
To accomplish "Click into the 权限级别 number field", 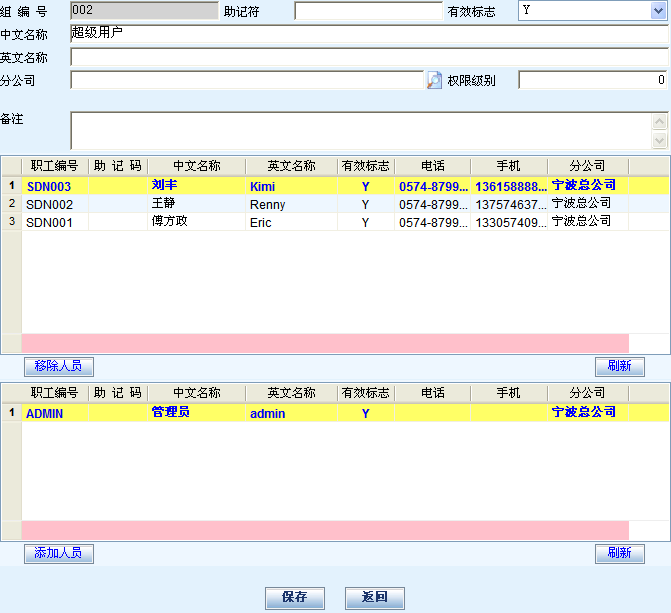I will (x=592, y=80).
